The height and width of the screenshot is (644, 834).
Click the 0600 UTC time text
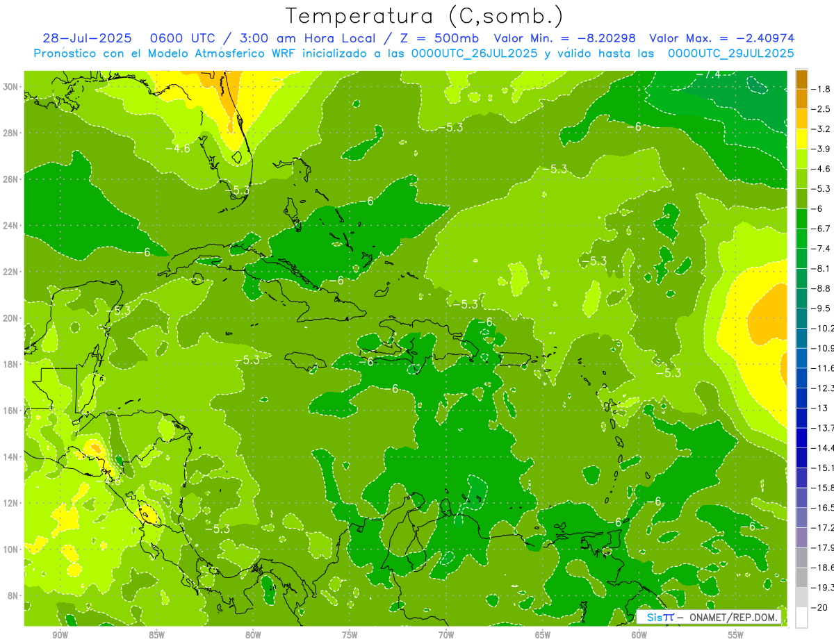183,38
